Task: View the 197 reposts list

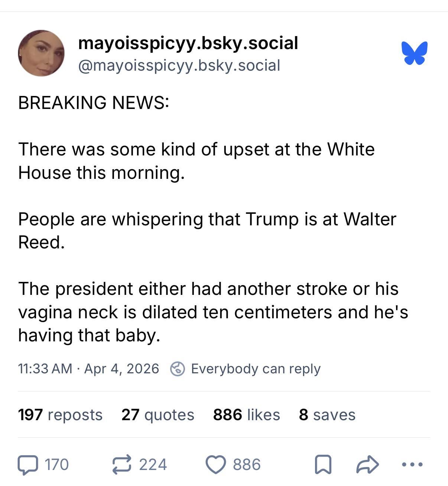Action: click(x=60, y=415)
